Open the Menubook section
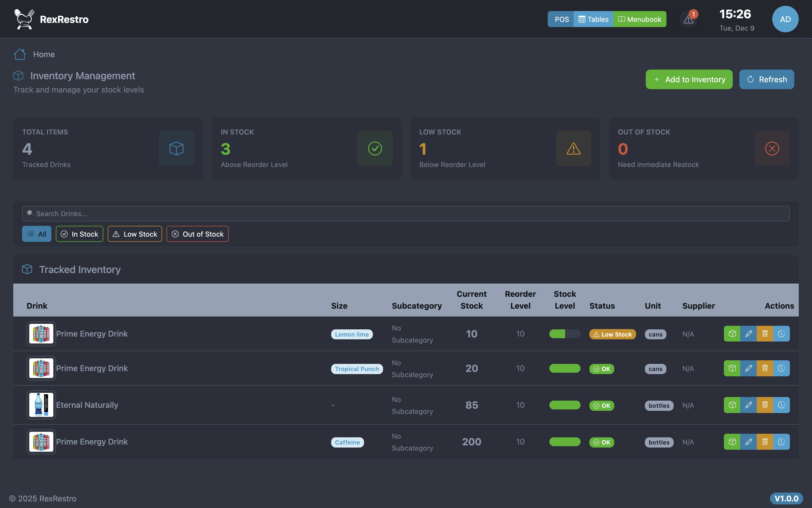 click(x=640, y=19)
